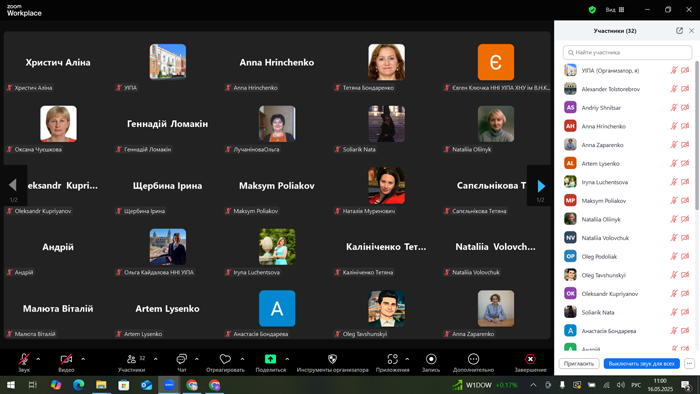
Task: Select УПА (Организатор, я) in participant list
Action: pyautogui.click(x=626, y=71)
